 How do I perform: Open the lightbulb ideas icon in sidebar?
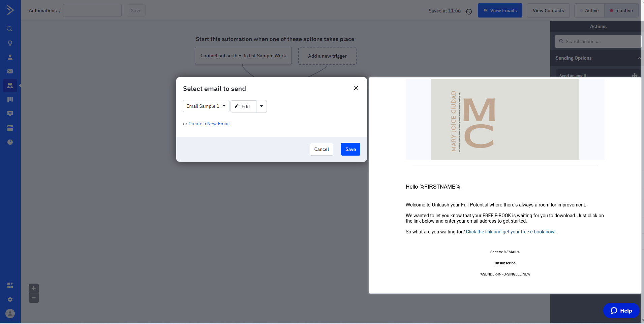click(10, 43)
